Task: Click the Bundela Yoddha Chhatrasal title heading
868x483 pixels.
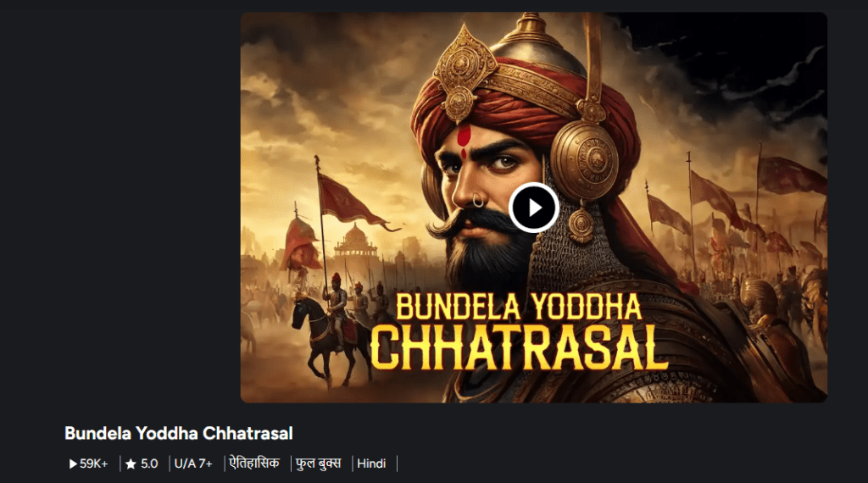Action: 178,433
